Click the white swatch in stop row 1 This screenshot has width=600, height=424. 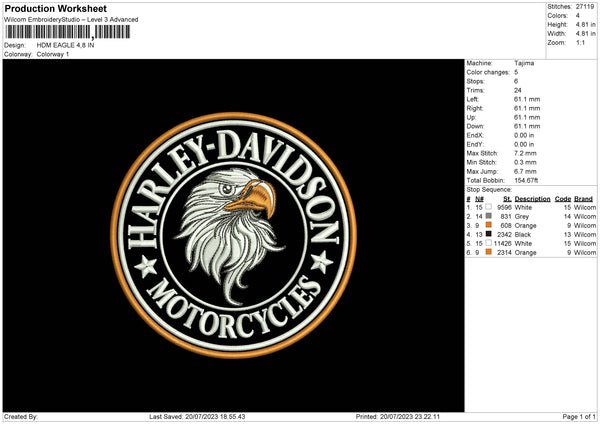tap(489, 207)
